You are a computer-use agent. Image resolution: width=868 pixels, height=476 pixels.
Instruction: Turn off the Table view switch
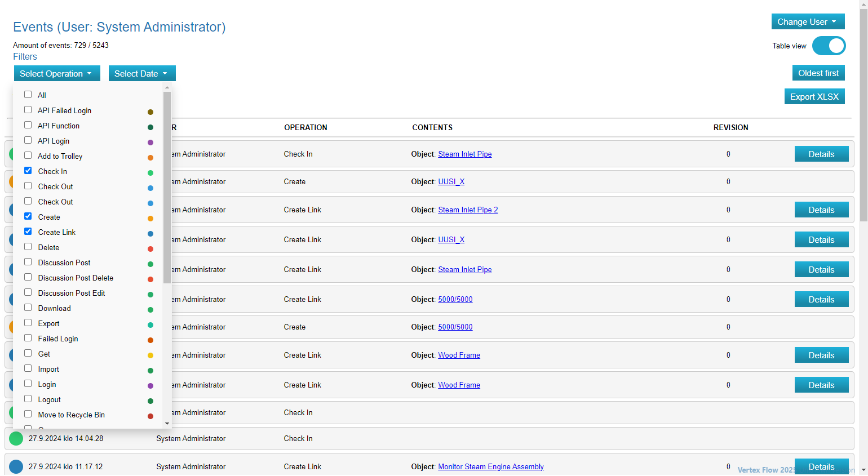(829, 46)
